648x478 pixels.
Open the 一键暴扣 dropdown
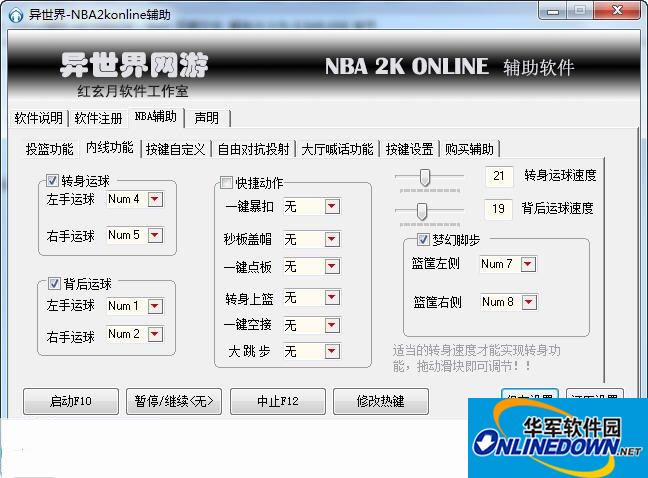coord(332,206)
